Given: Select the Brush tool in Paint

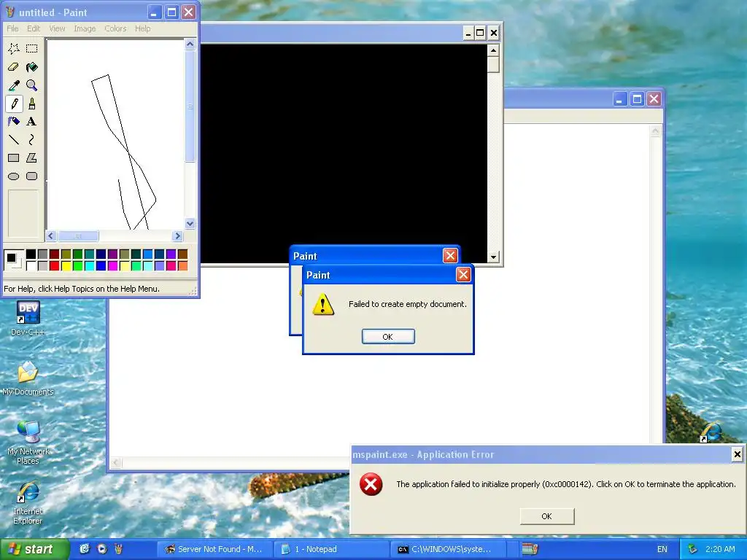Looking at the screenshot, I should click(31, 104).
